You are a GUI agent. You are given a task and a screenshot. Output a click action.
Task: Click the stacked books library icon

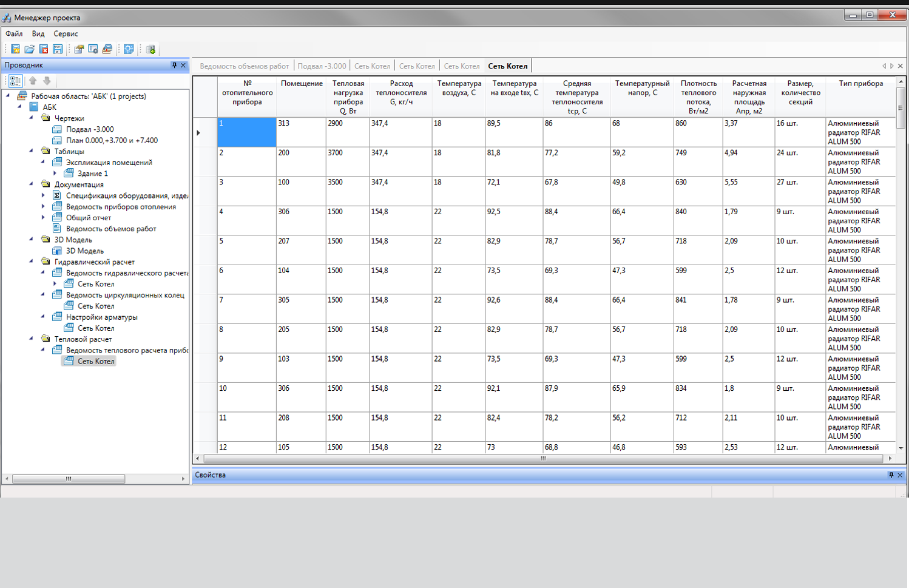[107, 49]
